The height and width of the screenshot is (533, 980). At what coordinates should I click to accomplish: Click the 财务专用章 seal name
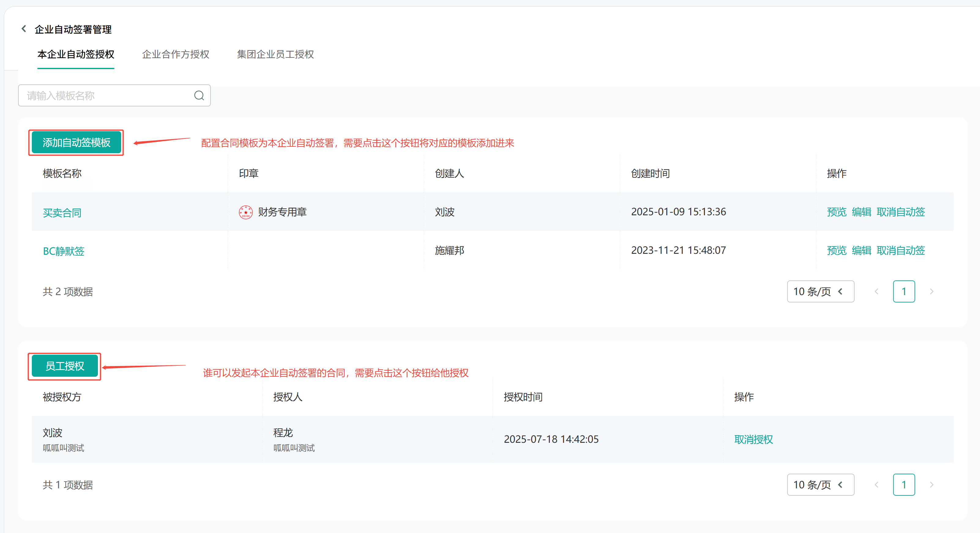pyautogui.click(x=282, y=212)
